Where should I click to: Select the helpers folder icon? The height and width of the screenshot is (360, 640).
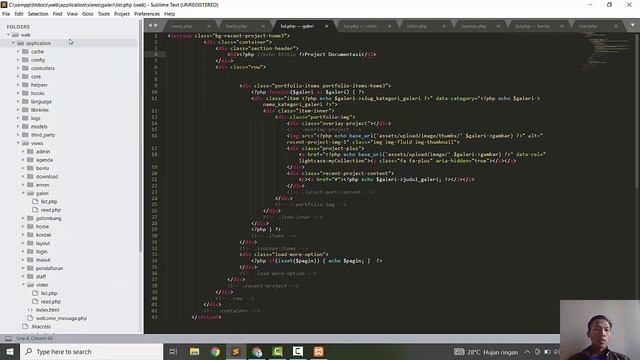pos(25,84)
